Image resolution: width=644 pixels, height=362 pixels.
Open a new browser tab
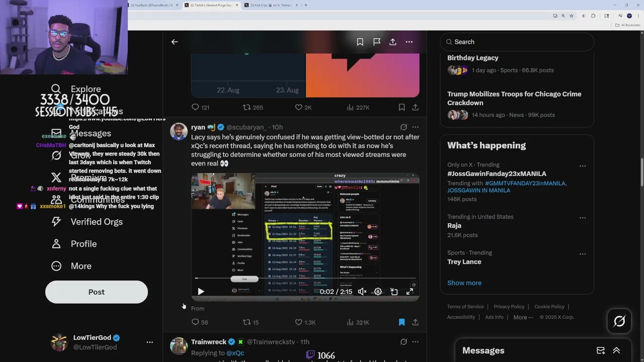click(x=306, y=5)
